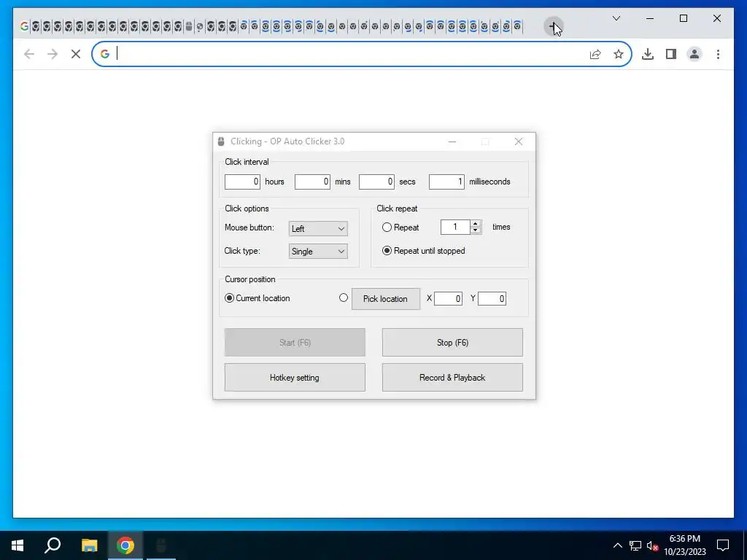The width and height of the screenshot is (747, 560).
Task: Edit the Y coordinate field
Action: click(x=492, y=298)
